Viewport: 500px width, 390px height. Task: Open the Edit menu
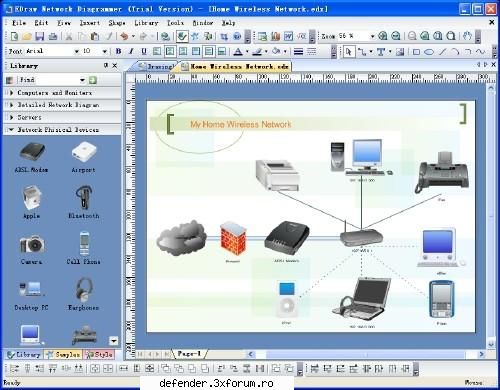(41, 23)
